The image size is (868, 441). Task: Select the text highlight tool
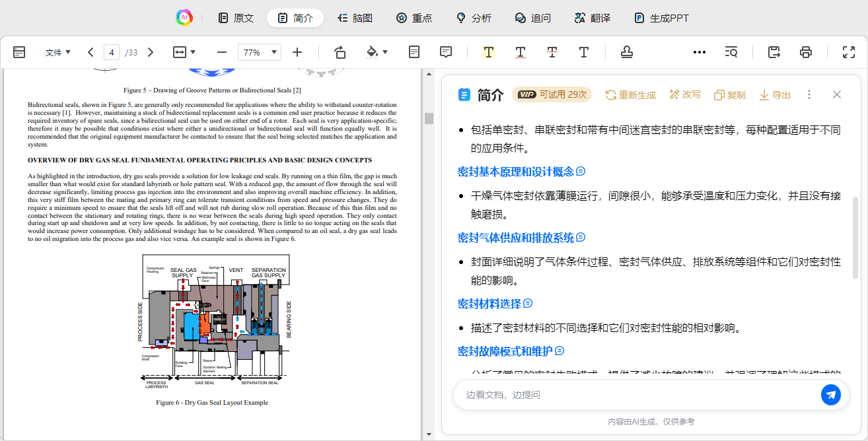pos(489,52)
